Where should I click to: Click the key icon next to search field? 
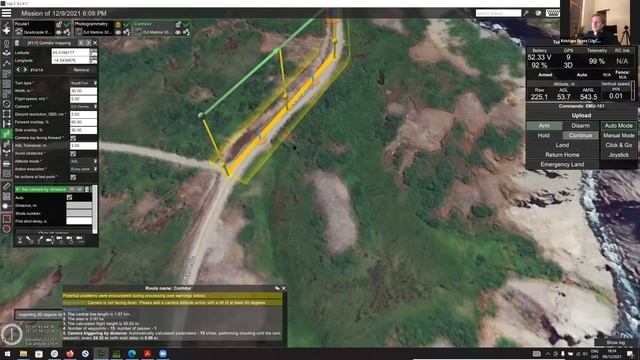click(x=527, y=13)
